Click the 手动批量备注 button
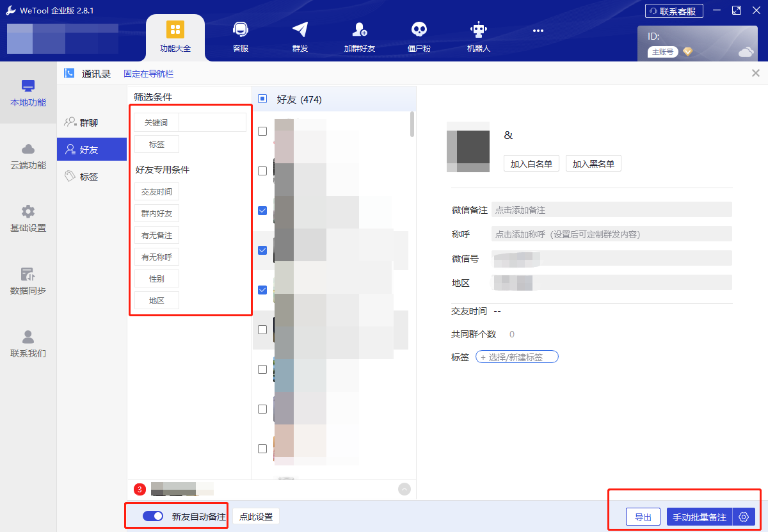 (700, 517)
